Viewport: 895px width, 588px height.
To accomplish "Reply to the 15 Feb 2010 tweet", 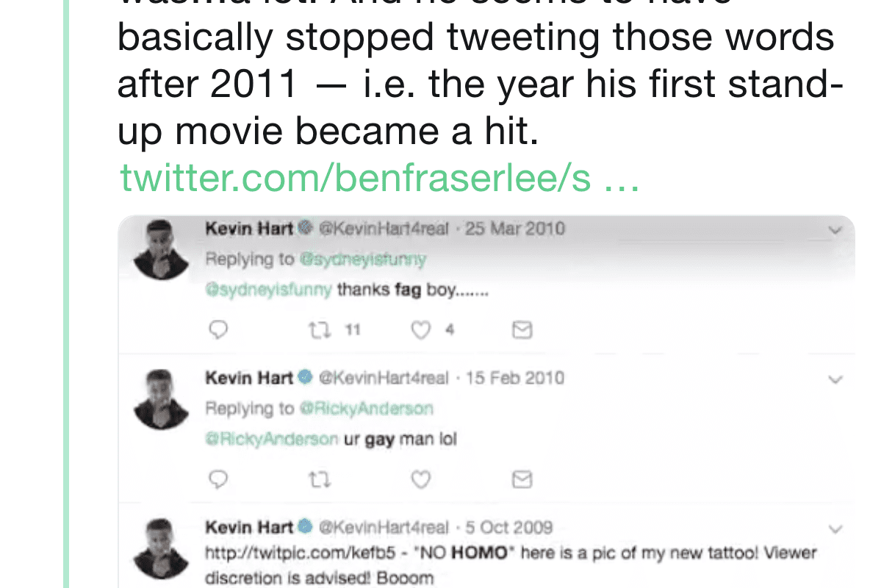I will pos(218,480).
